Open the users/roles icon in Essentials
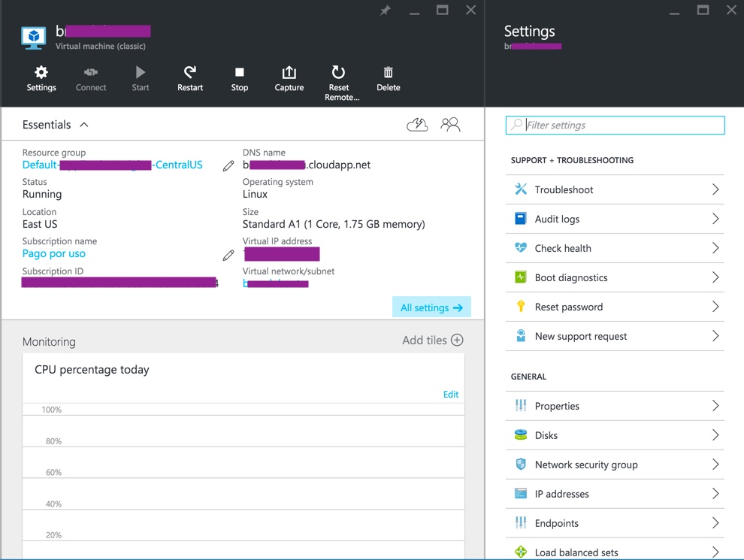This screenshot has width=744, height=560. pos(450,125)
